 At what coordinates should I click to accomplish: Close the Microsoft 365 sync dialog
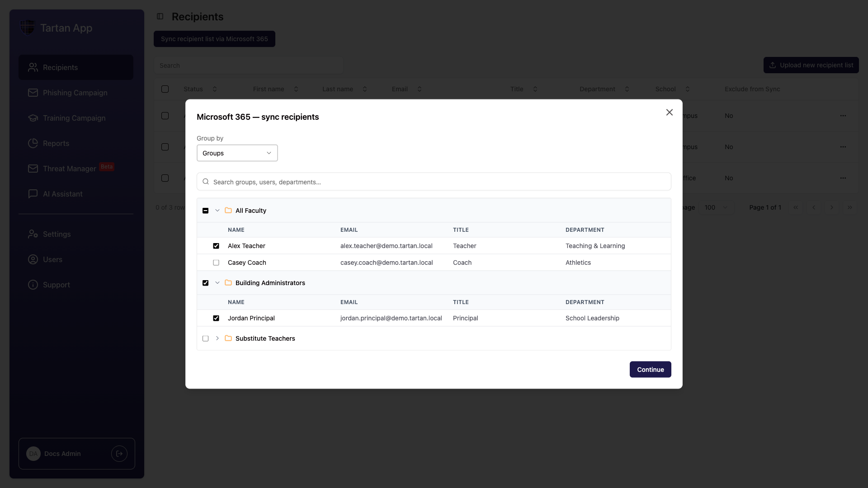pyautogui.click(x=670, y=112)
